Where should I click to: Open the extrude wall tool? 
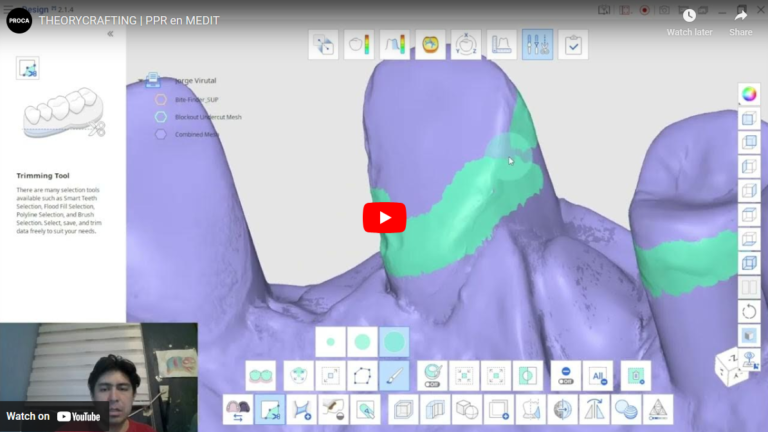(435, 409)
